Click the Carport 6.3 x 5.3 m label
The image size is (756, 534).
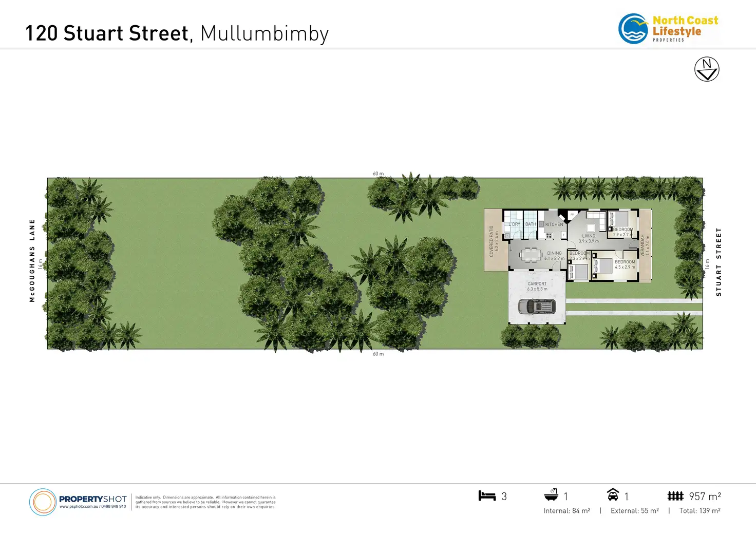537,286
